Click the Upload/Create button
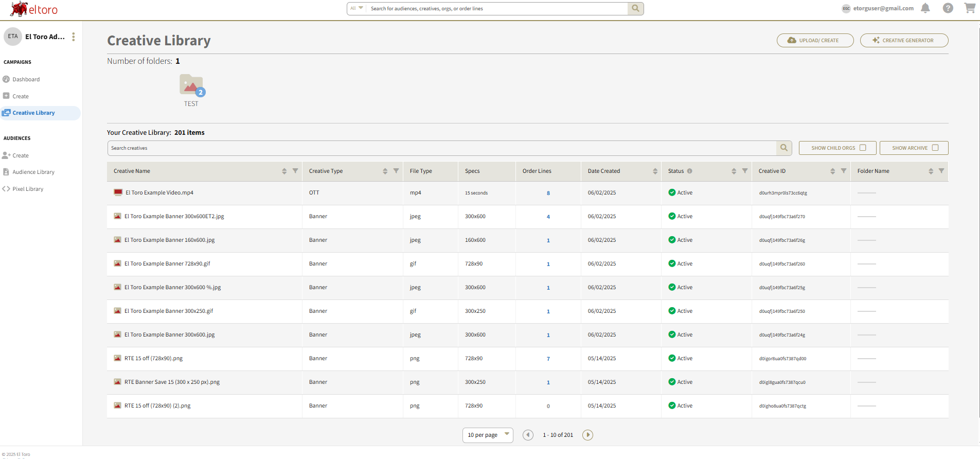The width and height of the screenshot is (980, 459). (x=815, y=40)
